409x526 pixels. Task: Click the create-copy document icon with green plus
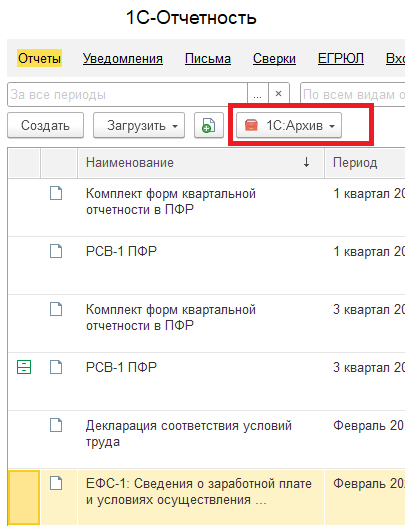coord(209,125)
